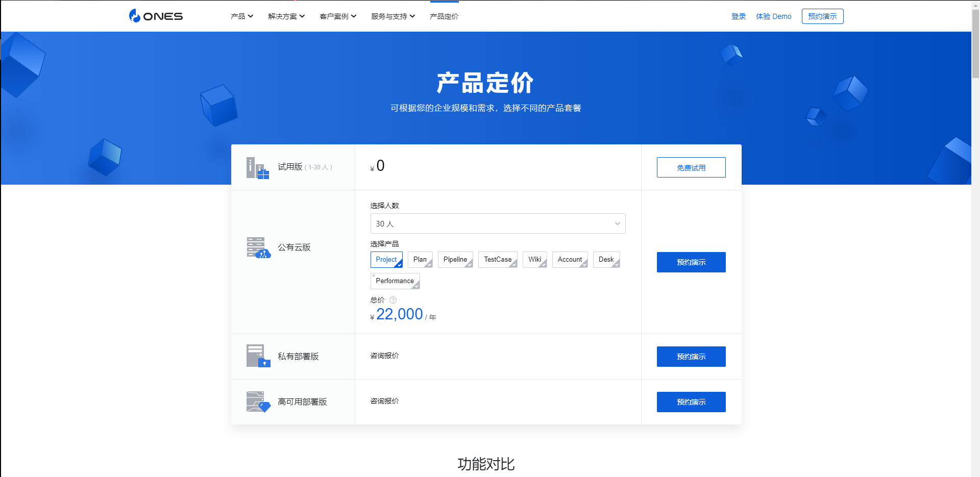This screenshot has width=980, height=477.
Task: Click the 体验 Demo link
Action: (x=773, y=16)
